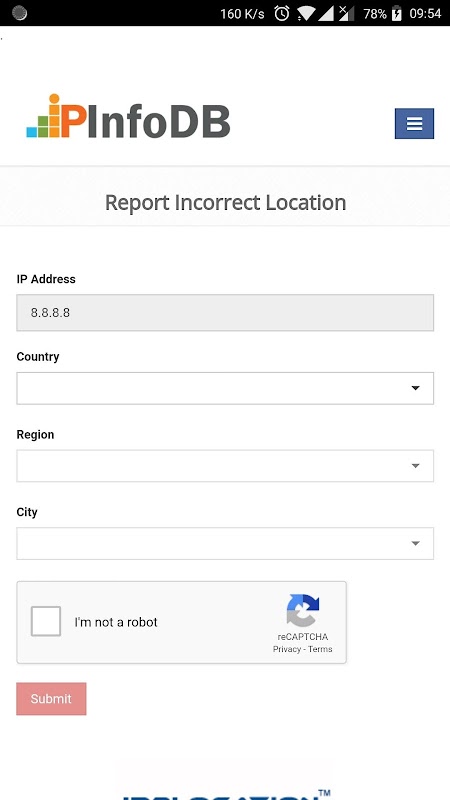Open the Country dropdown

(x=225, y=388)
